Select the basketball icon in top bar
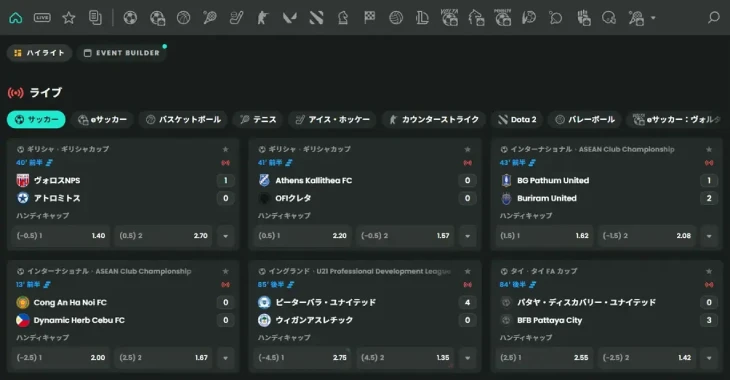Image resolution: width=730 pixels, height=380 pixels. (x=183, y=18)
